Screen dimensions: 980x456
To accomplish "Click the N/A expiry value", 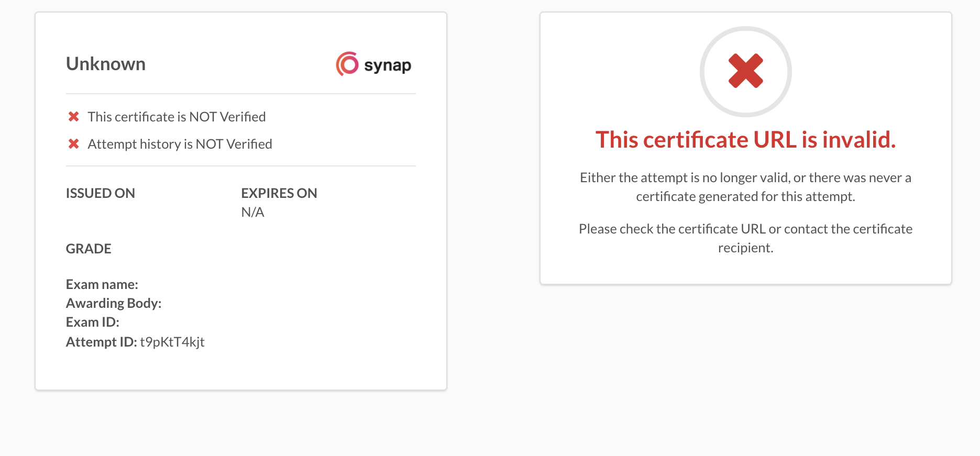I will [x=252, y=212].
